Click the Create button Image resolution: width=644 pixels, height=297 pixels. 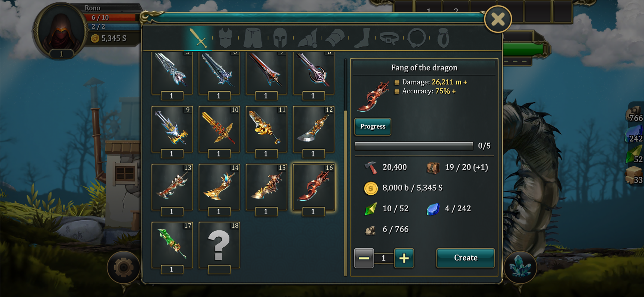pos(466,258)
